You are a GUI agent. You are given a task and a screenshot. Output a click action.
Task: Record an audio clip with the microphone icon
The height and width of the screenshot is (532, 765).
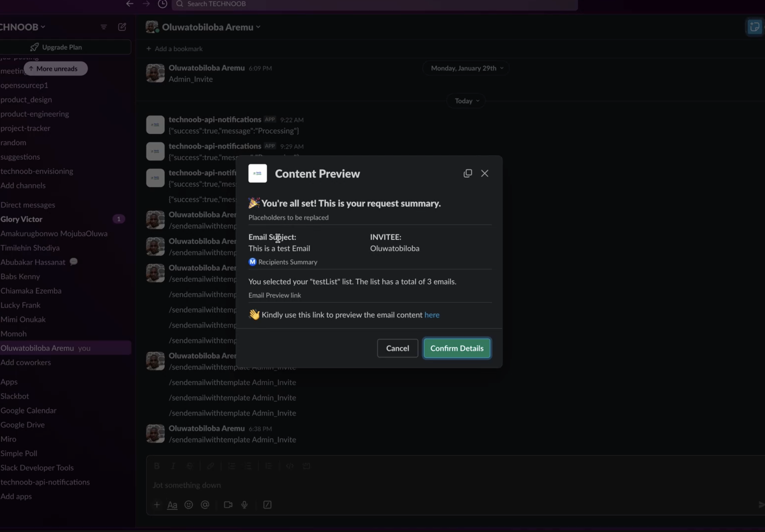245,505
